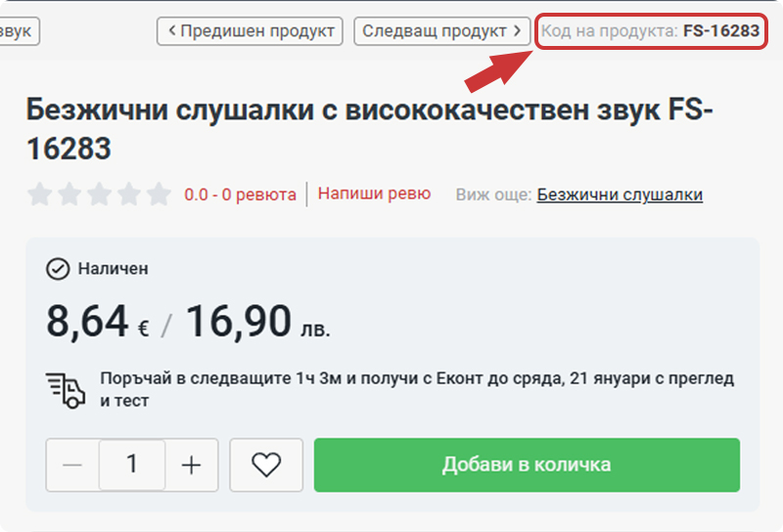Image resolution: width=783 pixels, height=532 pixels.
Task: Select the third rating star
Action: (99, 195)
